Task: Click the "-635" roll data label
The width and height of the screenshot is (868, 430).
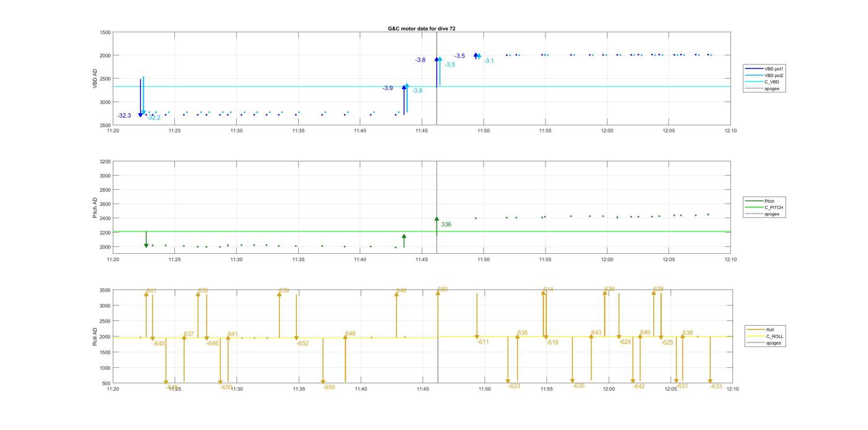Action: pyautogui.click(x=578, y=386)
